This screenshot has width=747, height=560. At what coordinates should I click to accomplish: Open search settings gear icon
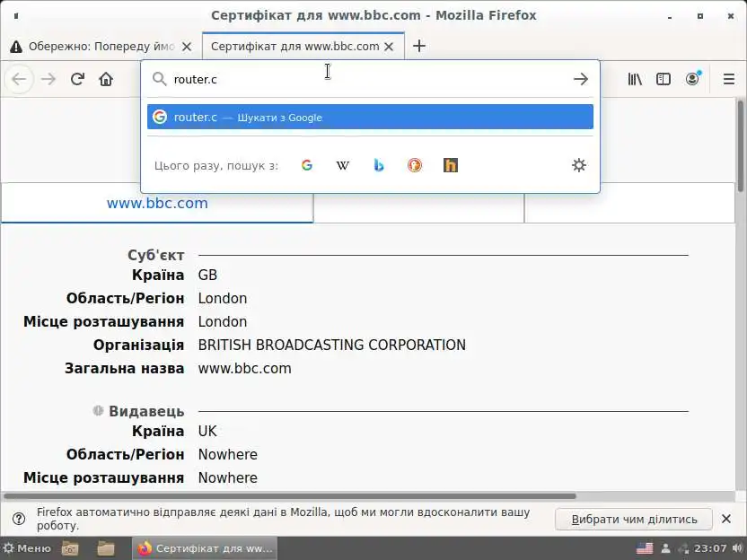579,165
